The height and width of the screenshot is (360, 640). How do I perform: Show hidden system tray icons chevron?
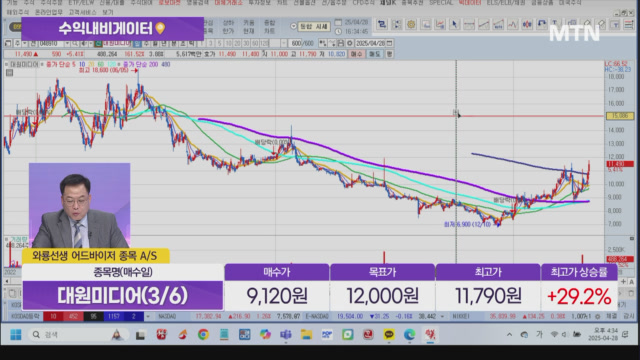point(509,335)
